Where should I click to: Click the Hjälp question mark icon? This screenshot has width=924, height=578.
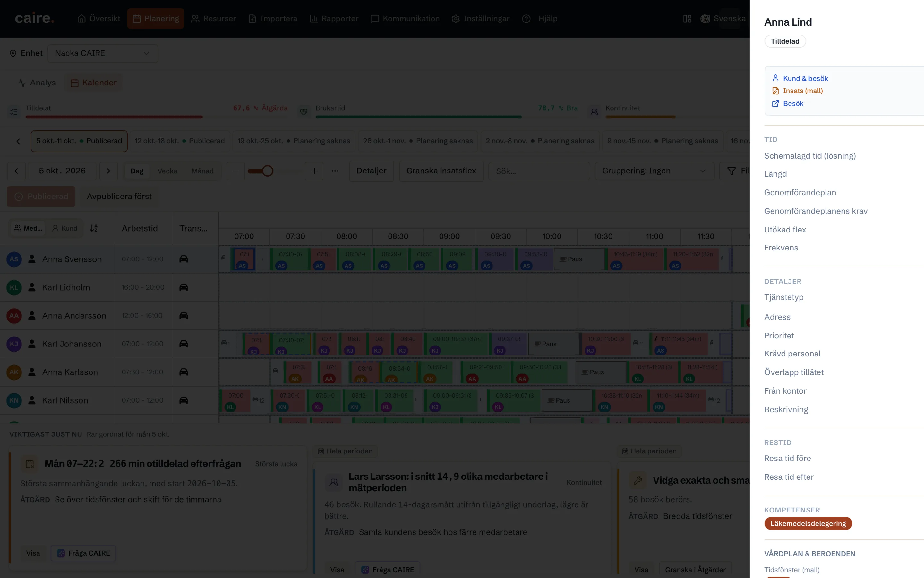526,19
